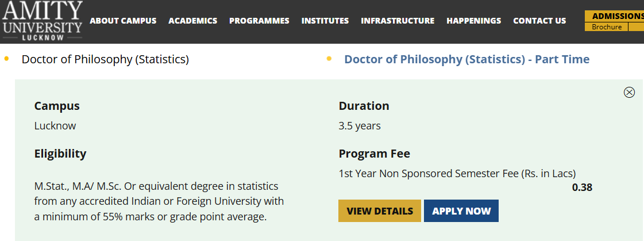Open the About Campus menu
This screenshot has height=241, width=644.
point(123,21)
